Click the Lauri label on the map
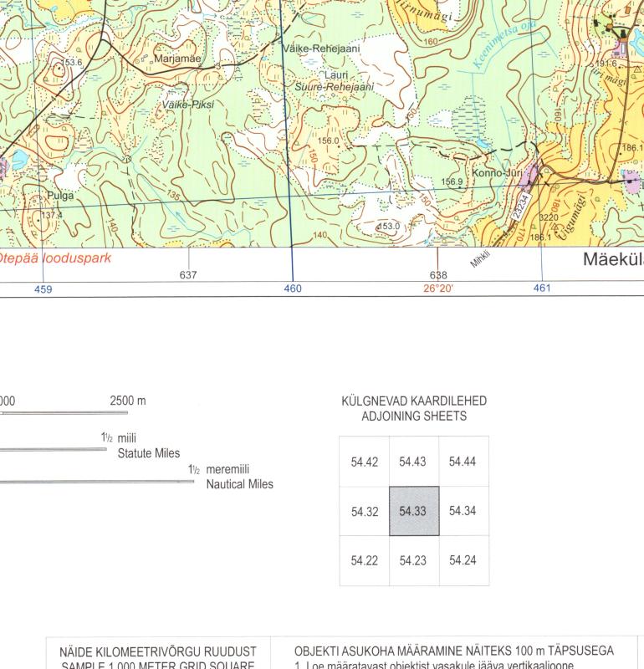Image resolution: width=644 pixels, height=669 pixels. (336, 75)
